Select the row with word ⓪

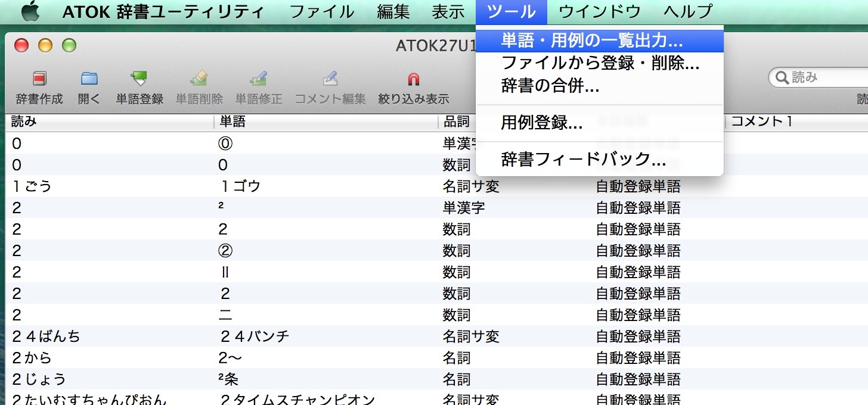(x=436, y=144)
